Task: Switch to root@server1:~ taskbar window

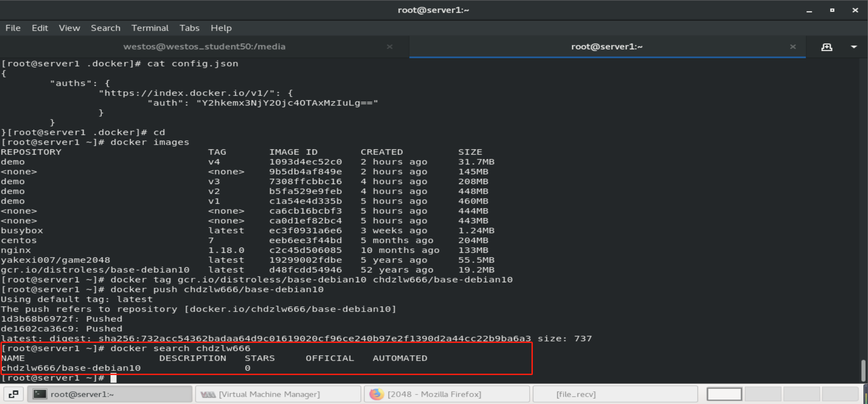Action: pos(110,394)
